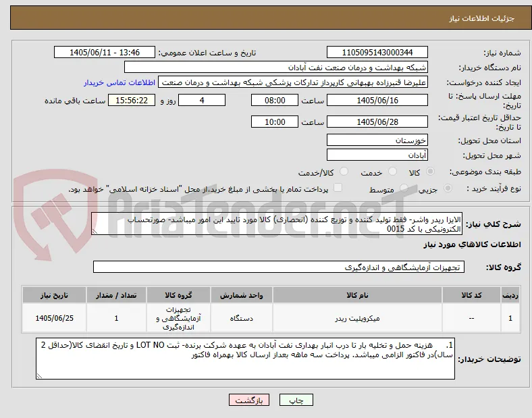This screenshot has width=532, height=418.
Task: Click the کد کالا column header
Action: [x=471, y=295]
